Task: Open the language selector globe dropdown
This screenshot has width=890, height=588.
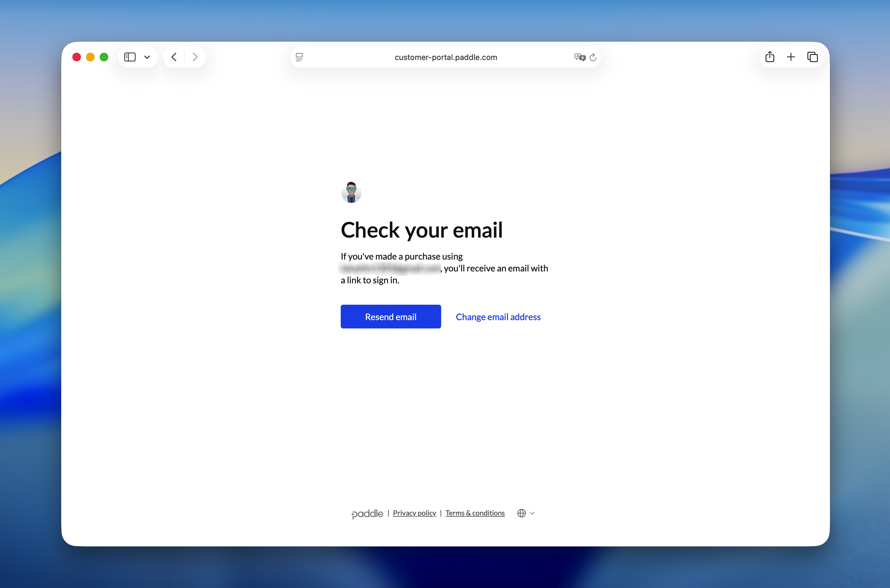Action: pyautogui.click(x=526, y=513)
